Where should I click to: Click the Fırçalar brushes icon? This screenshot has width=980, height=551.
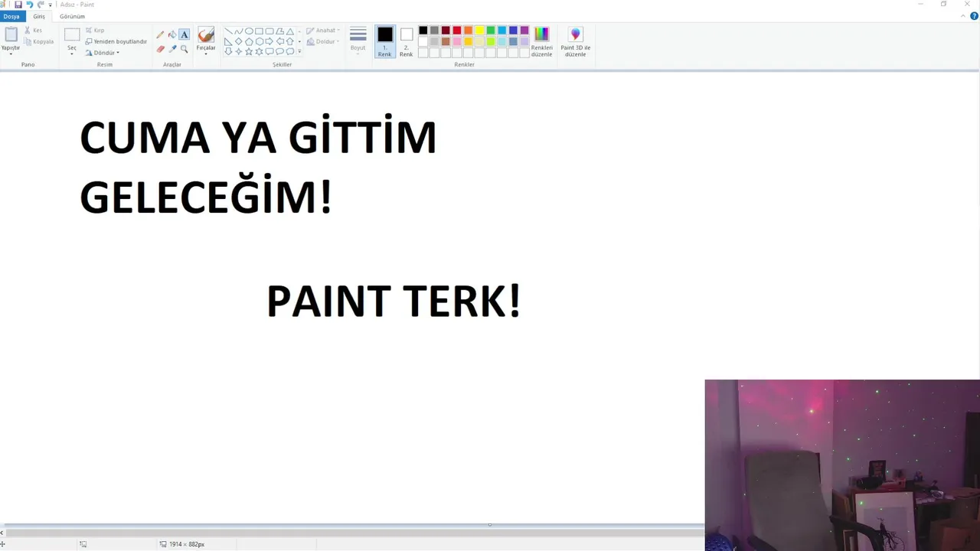205,35
